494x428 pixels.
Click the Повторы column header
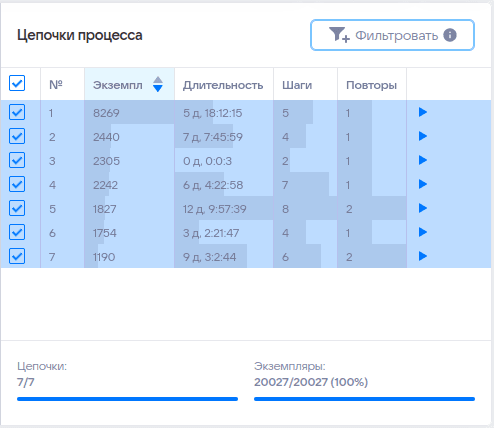click(371, 85)
